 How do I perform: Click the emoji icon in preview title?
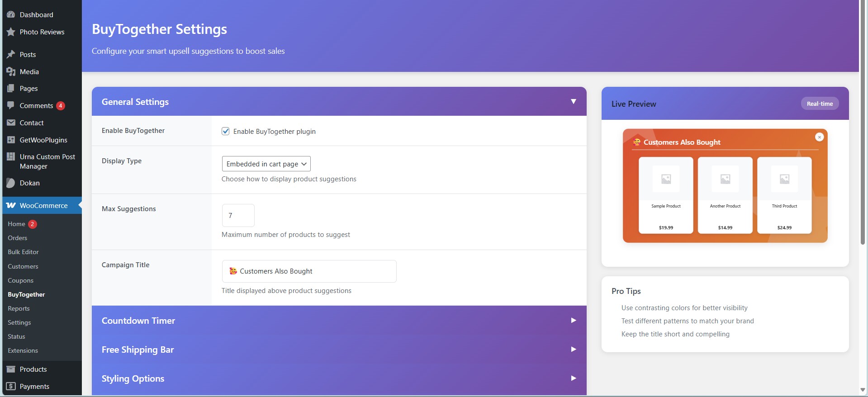637,142
